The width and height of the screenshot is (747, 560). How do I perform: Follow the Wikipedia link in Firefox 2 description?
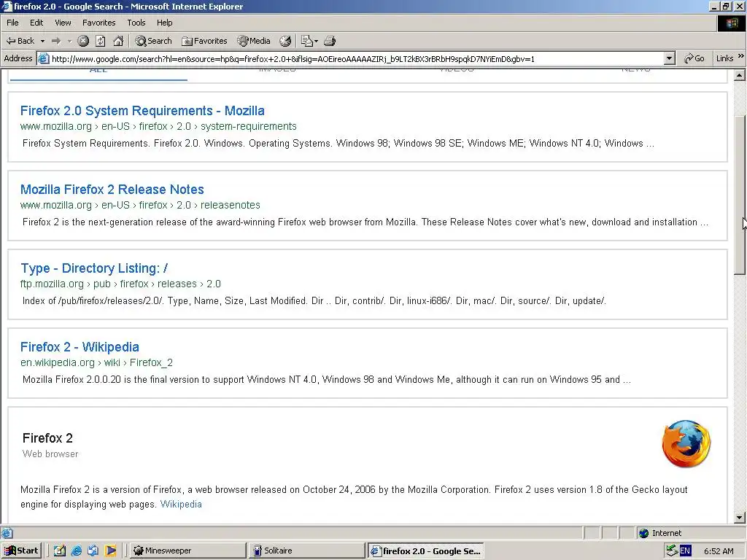[x=181, y=505]
